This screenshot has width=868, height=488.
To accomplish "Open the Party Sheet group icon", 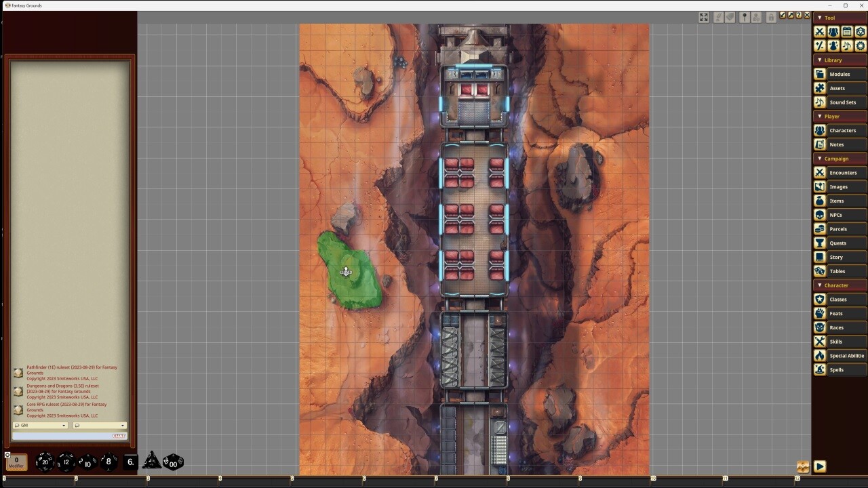I will pos(833,32).
